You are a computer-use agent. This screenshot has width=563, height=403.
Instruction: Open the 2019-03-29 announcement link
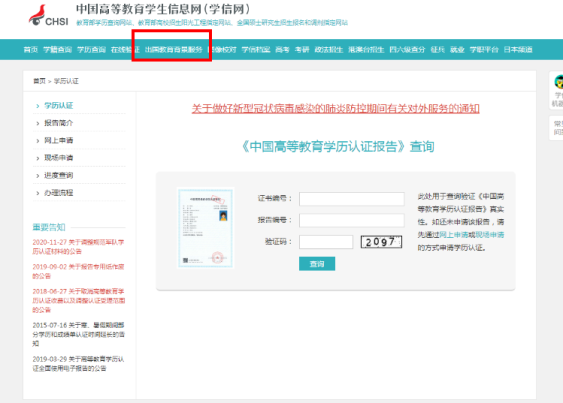(78, 363)
